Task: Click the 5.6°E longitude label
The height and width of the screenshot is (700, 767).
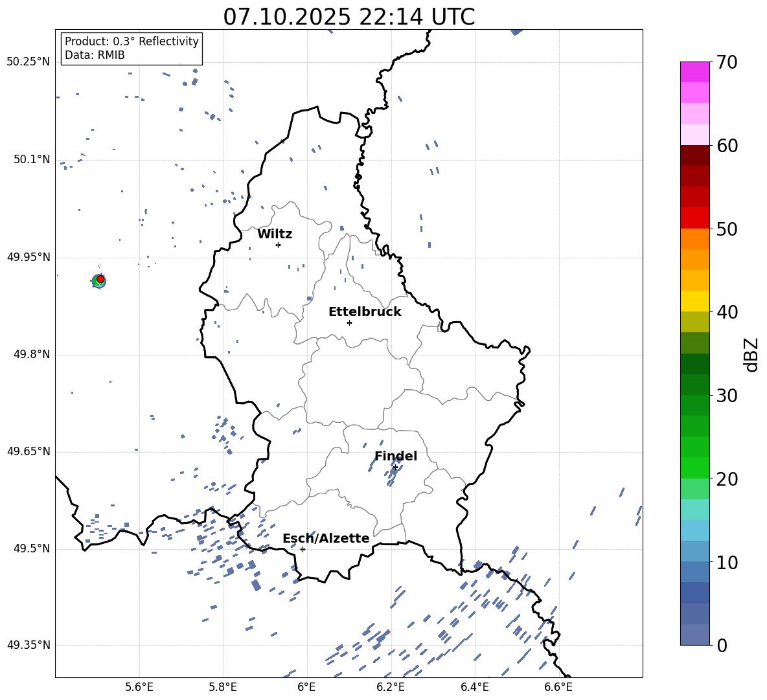Action: (x=139, y=688)
